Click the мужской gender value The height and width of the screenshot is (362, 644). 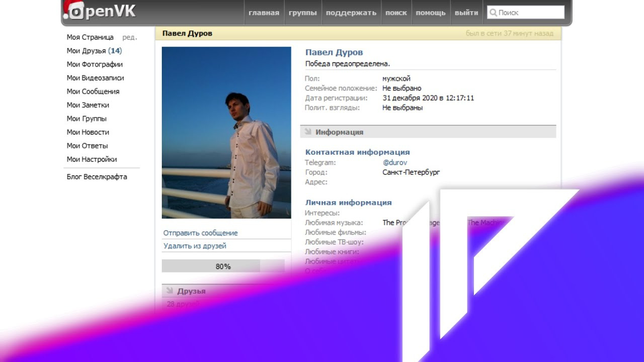tap(396, 78)
